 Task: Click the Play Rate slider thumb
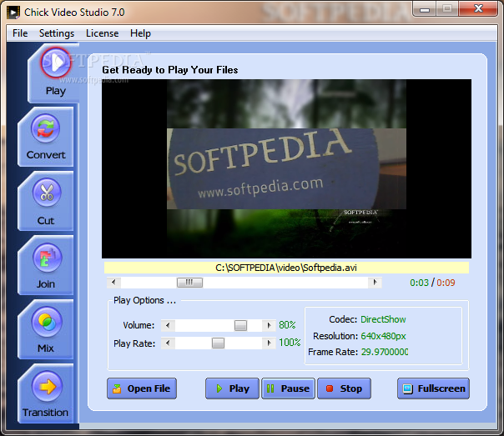(218, 343)
